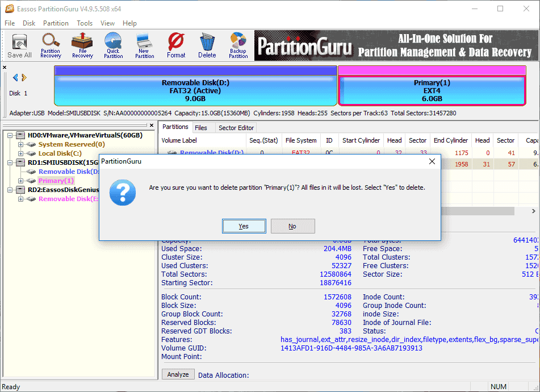The height and width of the screenshot is (392, 540).
Task: Click the Delete toolbar icon
Action: (207, 45)
